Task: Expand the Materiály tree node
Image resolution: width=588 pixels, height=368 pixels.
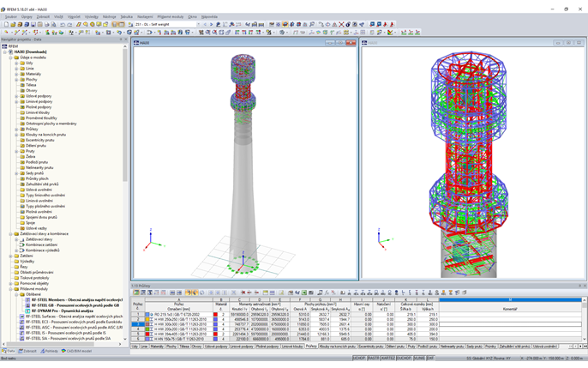Action: pyautogui.click(x=16, y=75)
